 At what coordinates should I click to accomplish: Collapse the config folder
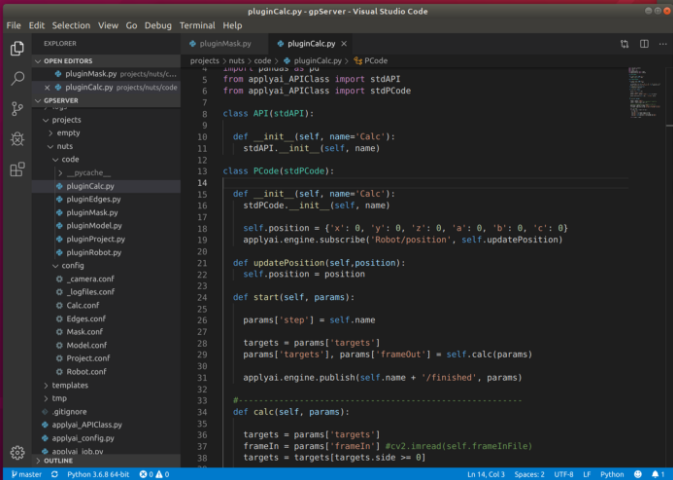(106, 266)
